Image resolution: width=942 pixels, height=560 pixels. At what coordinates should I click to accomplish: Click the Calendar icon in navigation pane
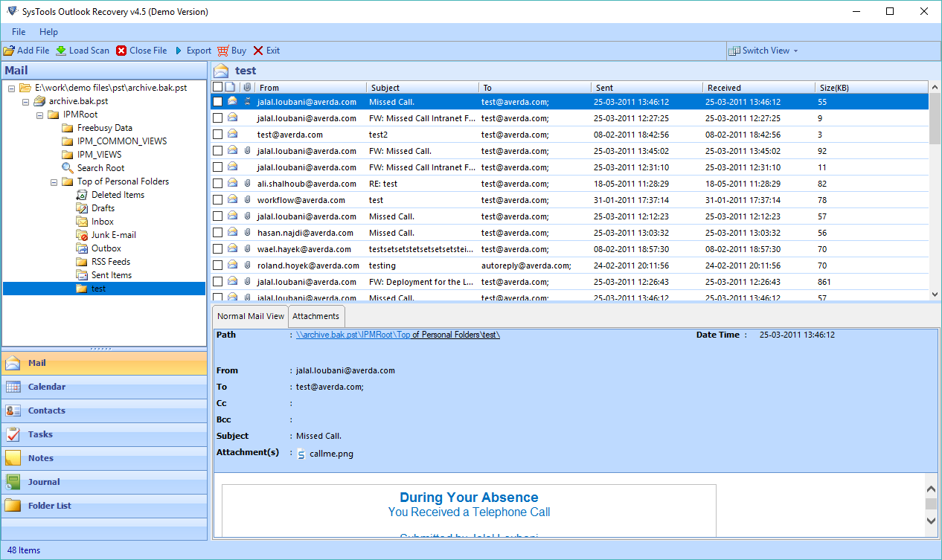point(13,387)
